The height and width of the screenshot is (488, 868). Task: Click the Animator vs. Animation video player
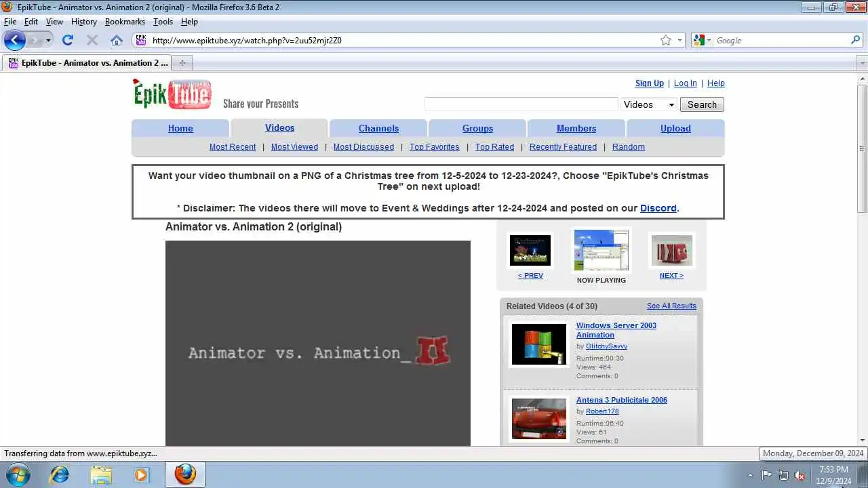(x=317, y=343)
